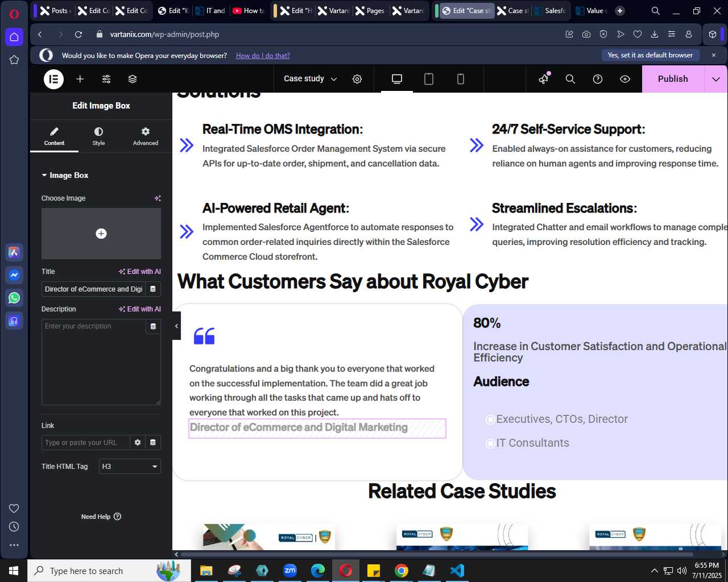Open Elementor Finder search icon

coord(570,79)
